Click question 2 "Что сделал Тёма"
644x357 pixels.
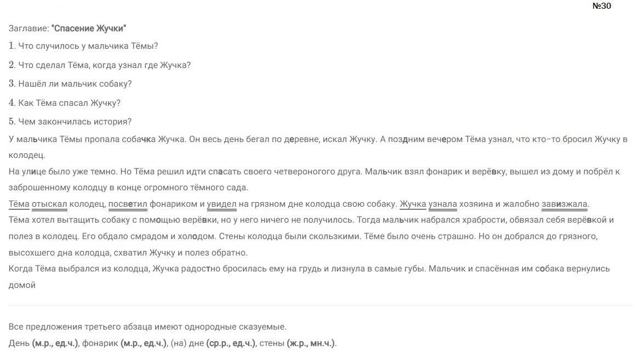100,65
